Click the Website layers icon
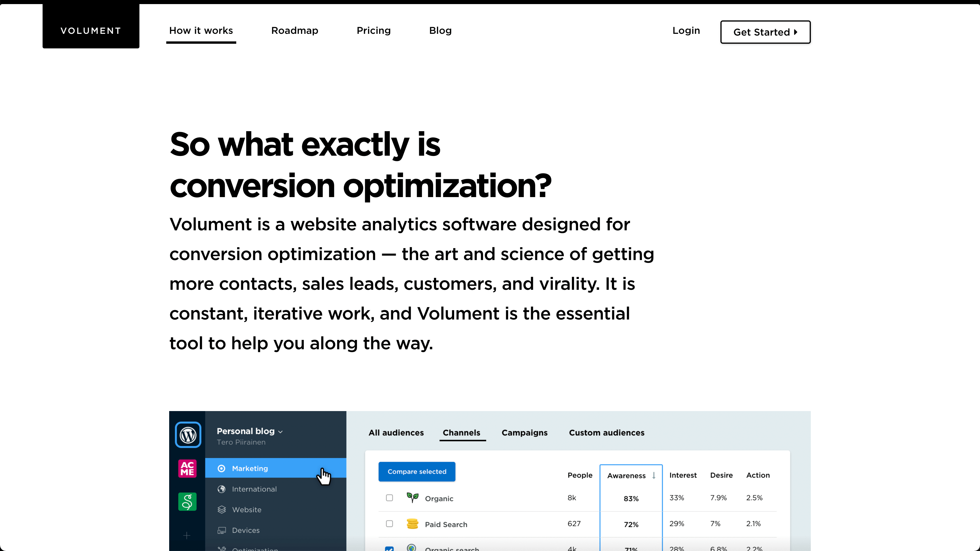Viewport: 980px width, 551px height. click(x=221, y=510)
